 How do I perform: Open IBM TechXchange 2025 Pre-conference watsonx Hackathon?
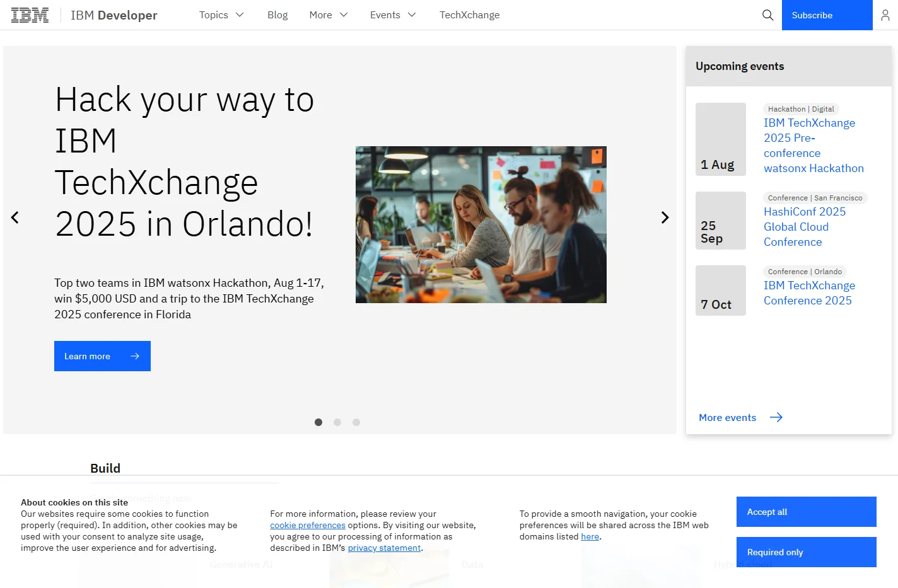[813, 146]
